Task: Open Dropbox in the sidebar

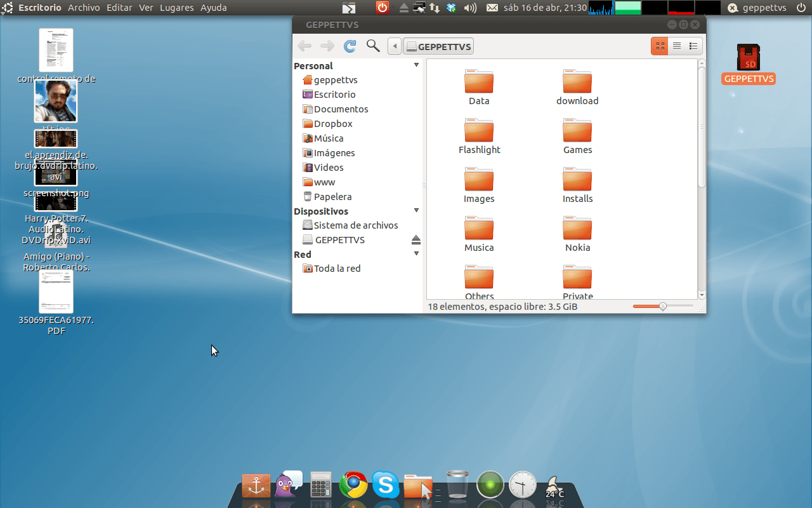Action: pos(328,124)
